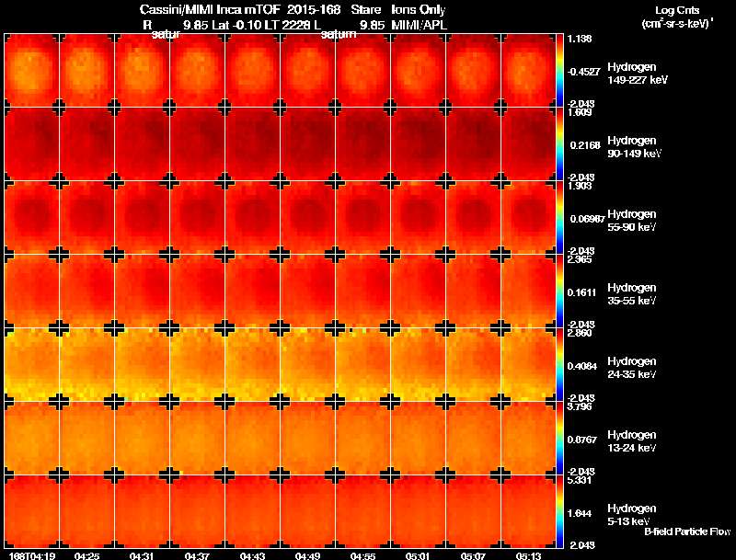Click the Hydrogen 24-35 keV row label
Image resolution: width=736 pixels, height=560 pixels.
point(632,368)
